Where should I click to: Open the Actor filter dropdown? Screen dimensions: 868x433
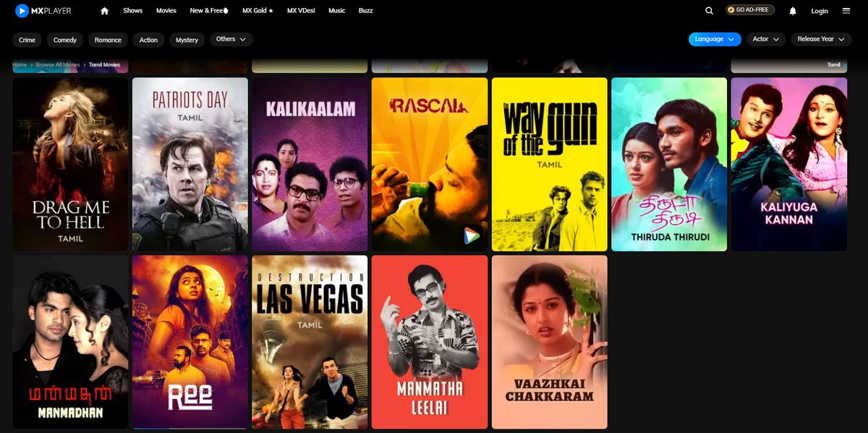coord(766,39)
